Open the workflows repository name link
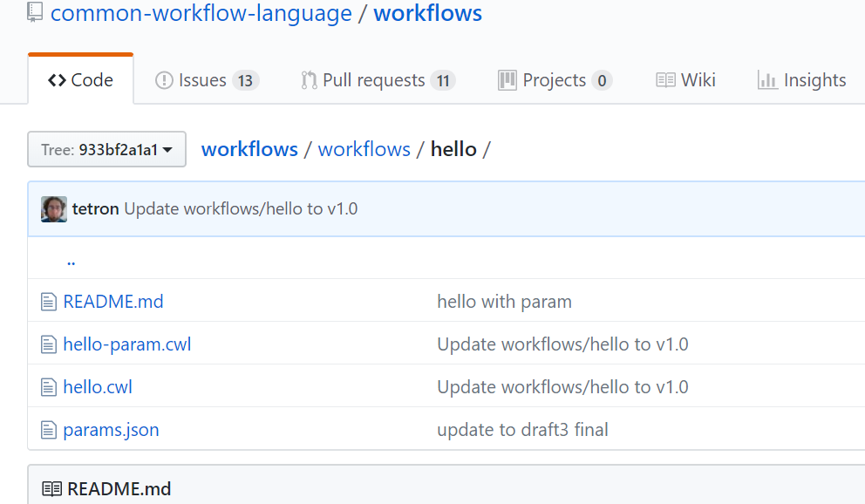Screen dimensions: 865x504 [427, 13]
